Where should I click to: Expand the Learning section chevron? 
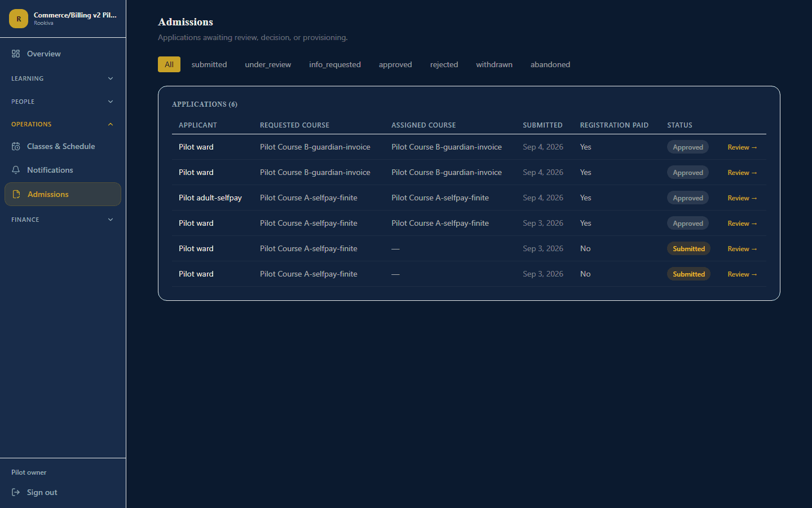click(x=111, y=78)
